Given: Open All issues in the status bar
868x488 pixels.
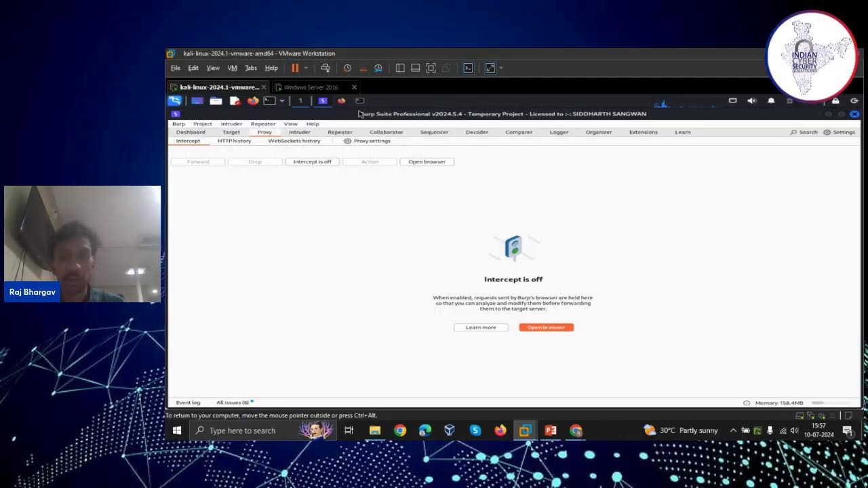Looking at the screenshot, I should tap(233, 403).
